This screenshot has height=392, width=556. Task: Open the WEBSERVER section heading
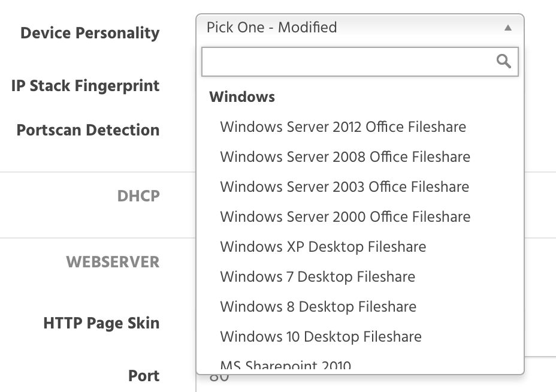(113, 262)
